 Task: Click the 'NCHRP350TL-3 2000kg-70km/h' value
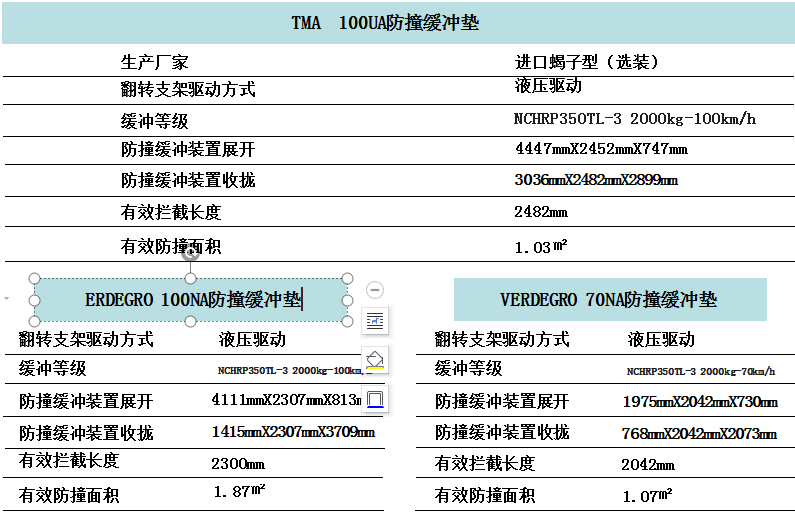click(701, 371)
